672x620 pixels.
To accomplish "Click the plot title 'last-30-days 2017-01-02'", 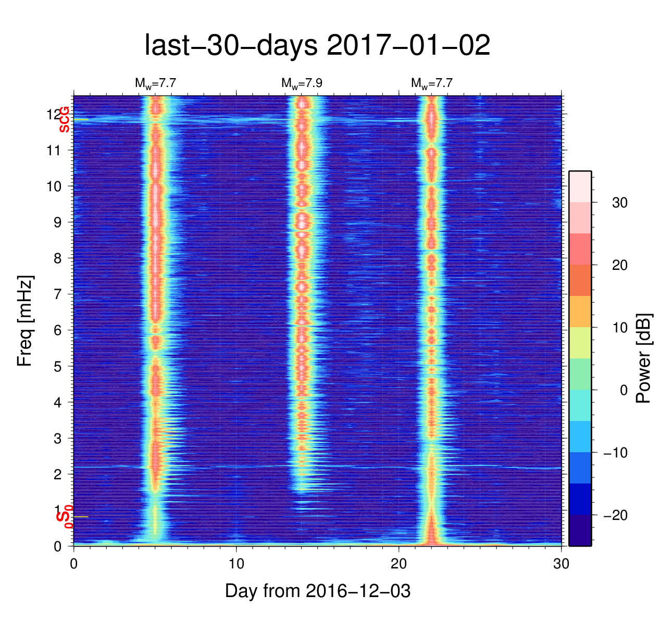I will click(x=317, y=46).
